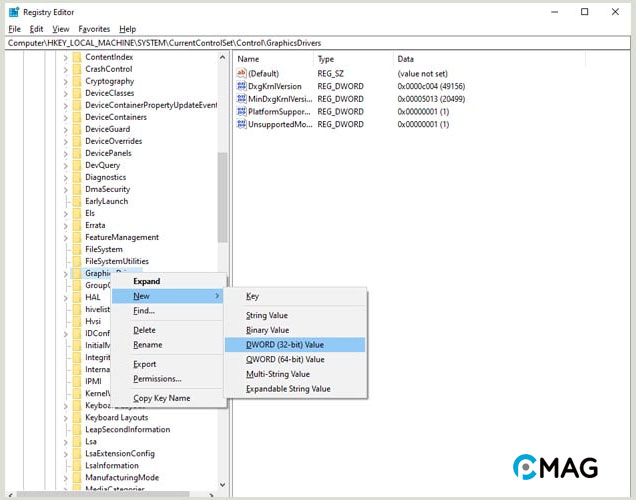636x500 pixels.
Task: Click the Cryptography folder icon
Action: coord(77,81)
